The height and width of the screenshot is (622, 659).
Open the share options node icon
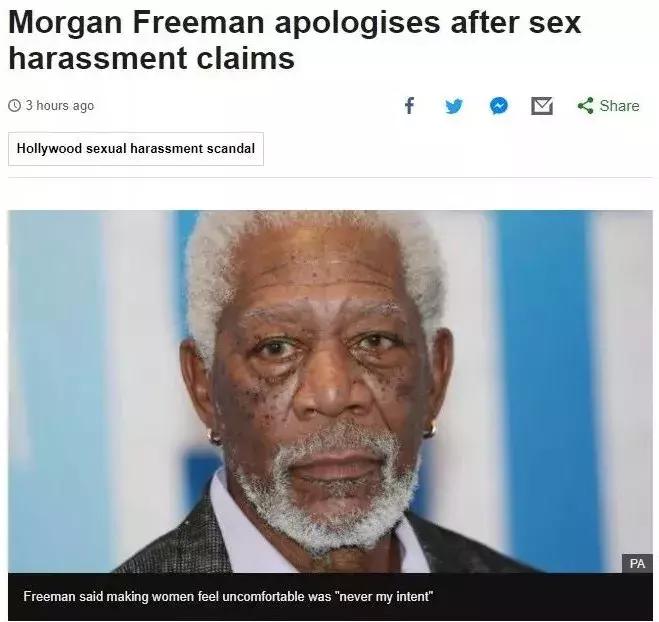tap(586, 105)
